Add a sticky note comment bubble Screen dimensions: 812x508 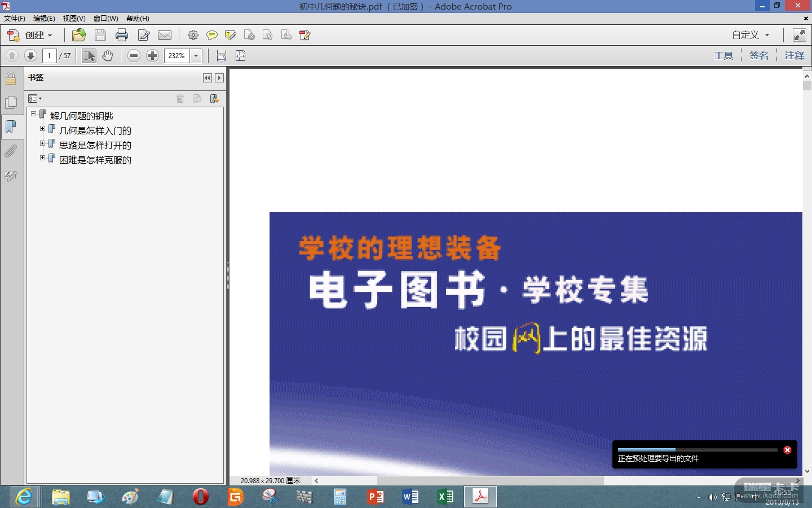click(212, 35)
